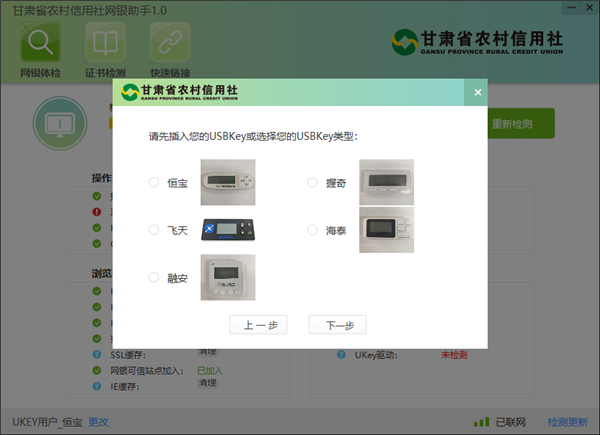Minimize the 网银助手 main window
Viewport: 600px width, 435px height.
(572, 8)
